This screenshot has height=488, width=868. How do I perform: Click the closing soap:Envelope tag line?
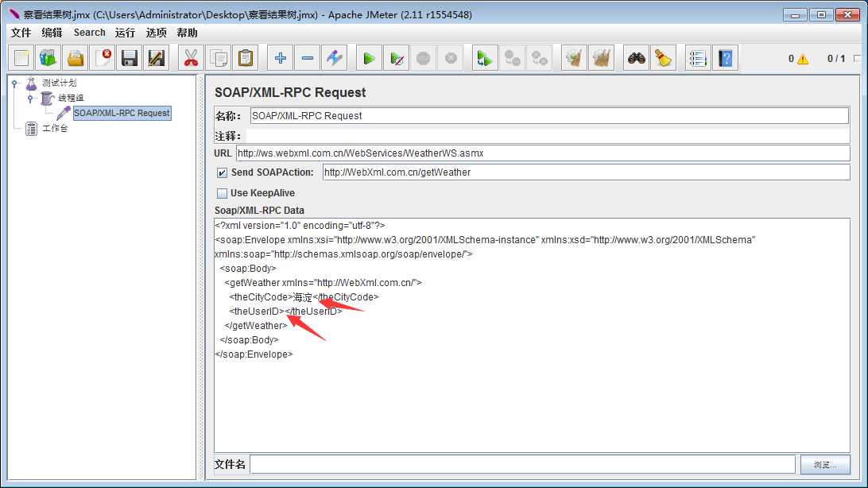[254, 354]
